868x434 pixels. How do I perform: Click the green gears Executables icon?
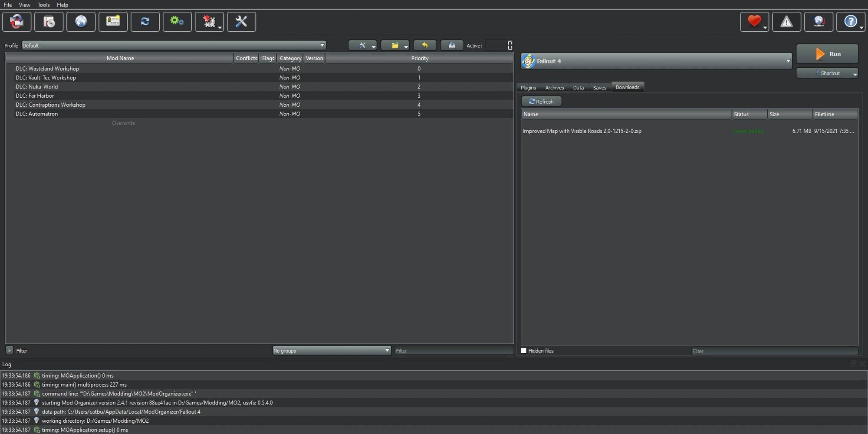pyautogui.click(x=177, y=22)
